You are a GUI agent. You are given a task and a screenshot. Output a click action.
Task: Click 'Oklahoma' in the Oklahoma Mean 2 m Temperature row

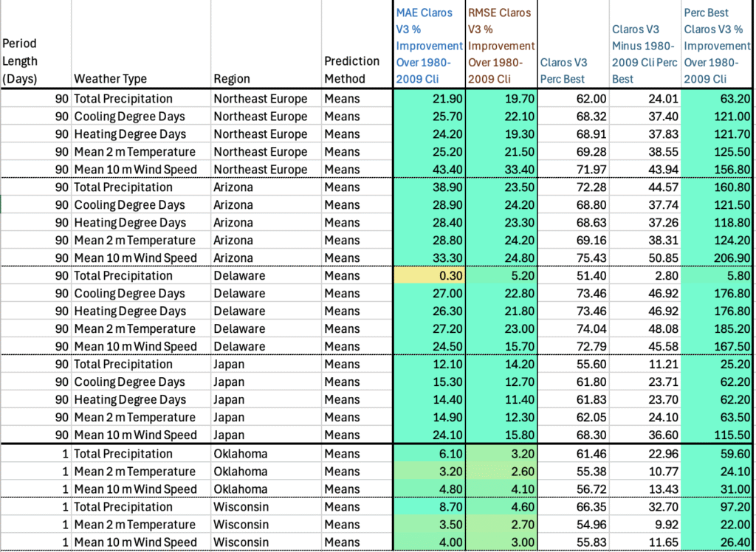coord(241,472)
